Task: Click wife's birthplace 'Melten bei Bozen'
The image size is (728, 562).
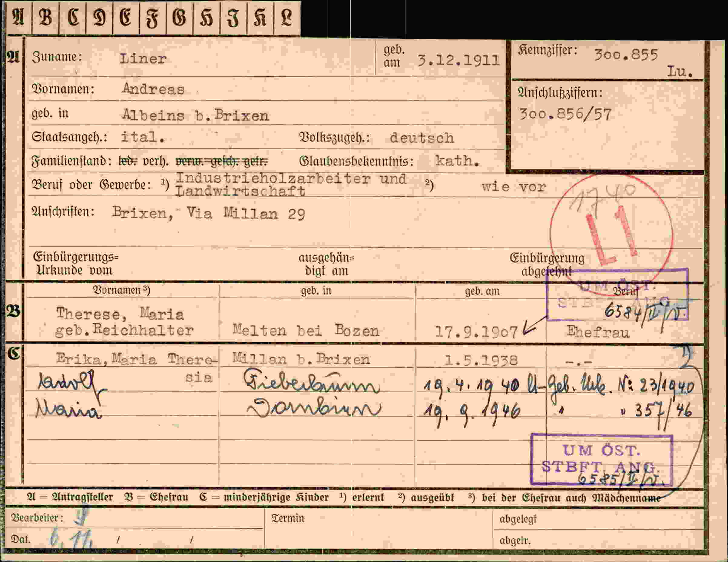Action: point(306,331)
